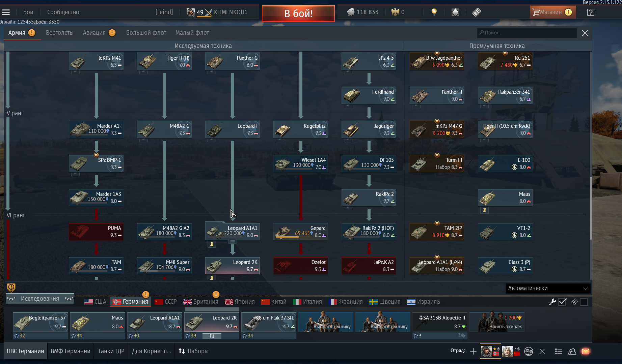Viewport: 622px width, 364px height.
Task: Expand folder marker under SPz BMP-1
Action: click(76, 174)
